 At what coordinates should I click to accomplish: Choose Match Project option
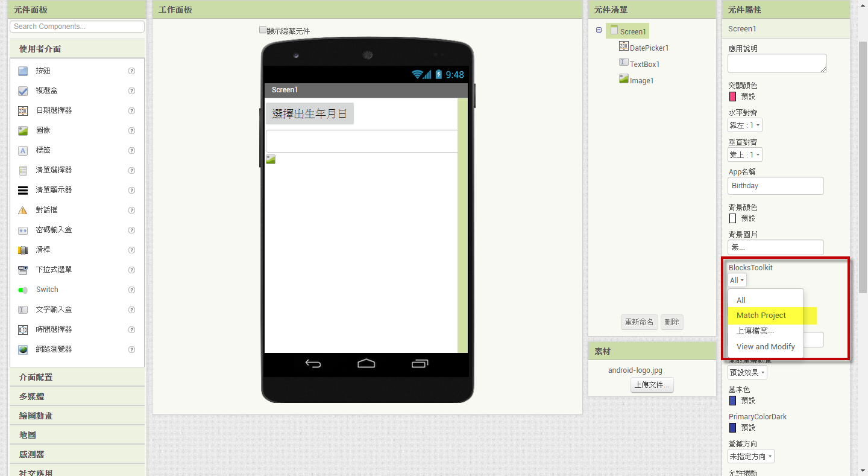766,316
